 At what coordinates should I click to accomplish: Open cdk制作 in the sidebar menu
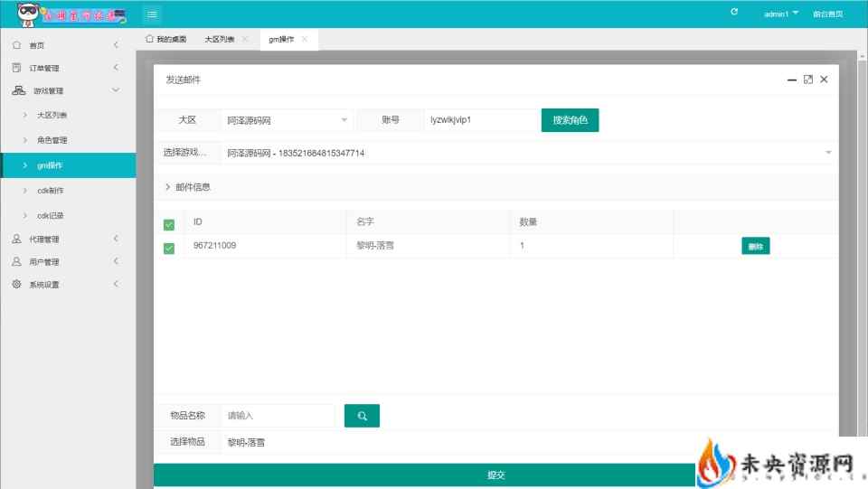tap(51, 191)
